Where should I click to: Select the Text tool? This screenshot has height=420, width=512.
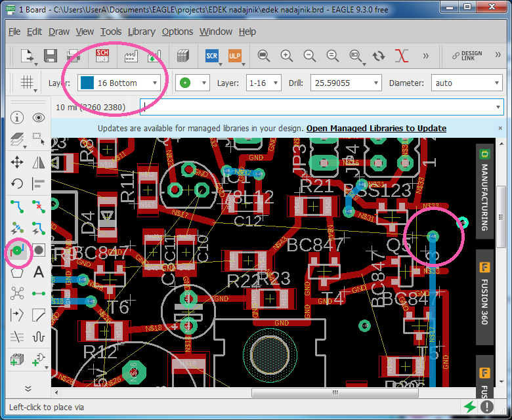tap(39, 272)
